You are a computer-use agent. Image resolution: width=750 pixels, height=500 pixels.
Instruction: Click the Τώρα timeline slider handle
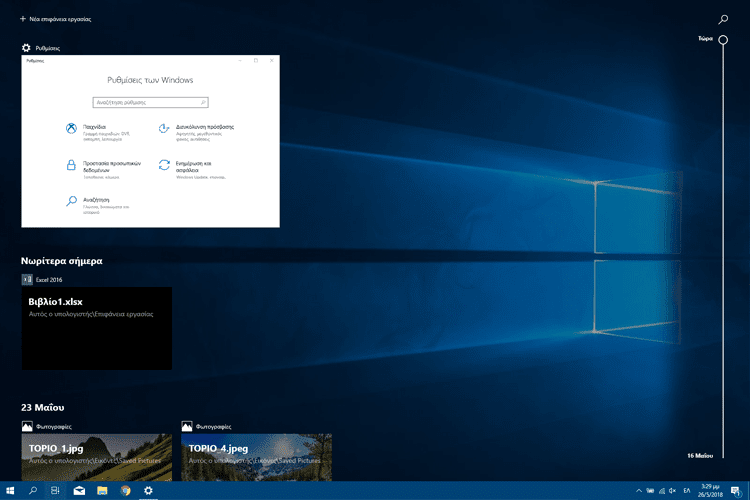coord(723,40)
